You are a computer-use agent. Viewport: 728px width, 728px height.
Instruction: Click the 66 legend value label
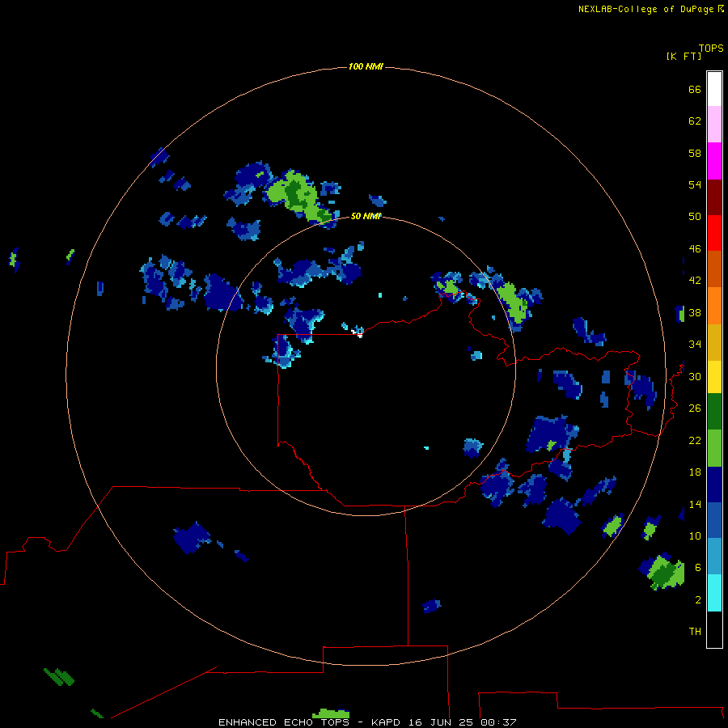(x=695, y=90)
